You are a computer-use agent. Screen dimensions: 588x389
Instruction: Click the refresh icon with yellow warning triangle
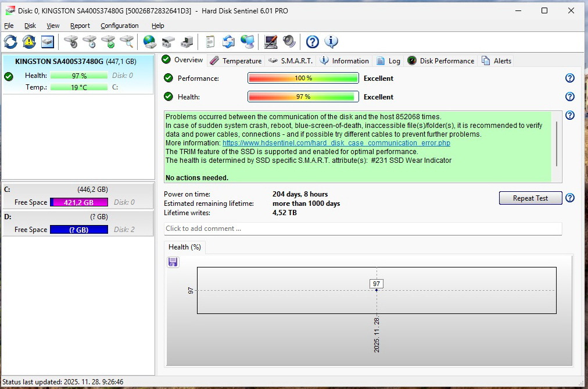coord(29,42)
